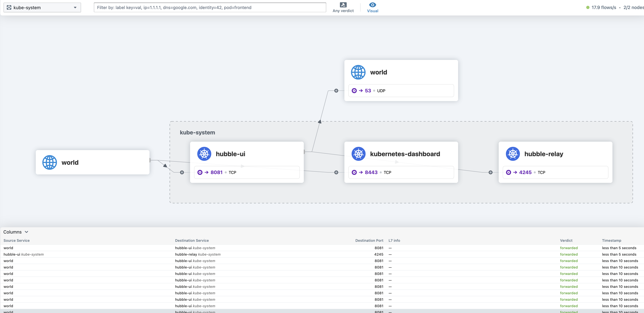This screenshot has width=644, height=313.
Task: Click the Destination Port column header
Action: [x=369, y=240]
